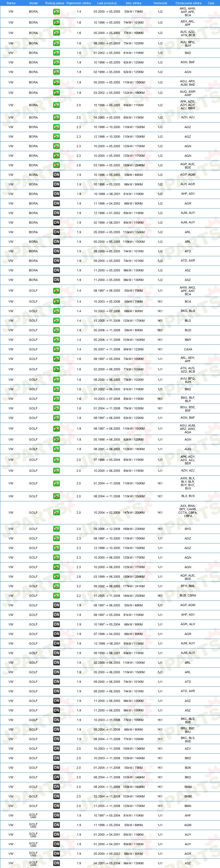The width and height of the screenshot is (220, 868).
Task: Click petrol icon in GOLF BMY row
Action: [56, 340]
